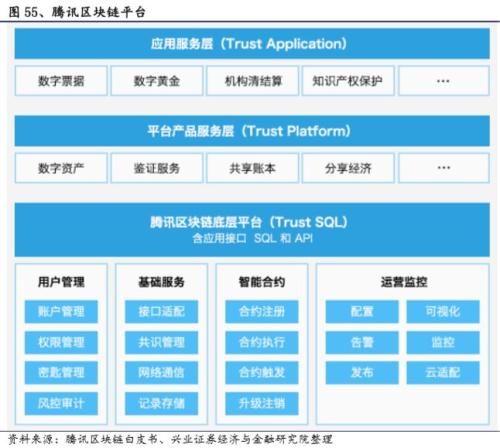This screenshot has width=500, height=448.
Task: Click the 告警 block
Action: 362,342
